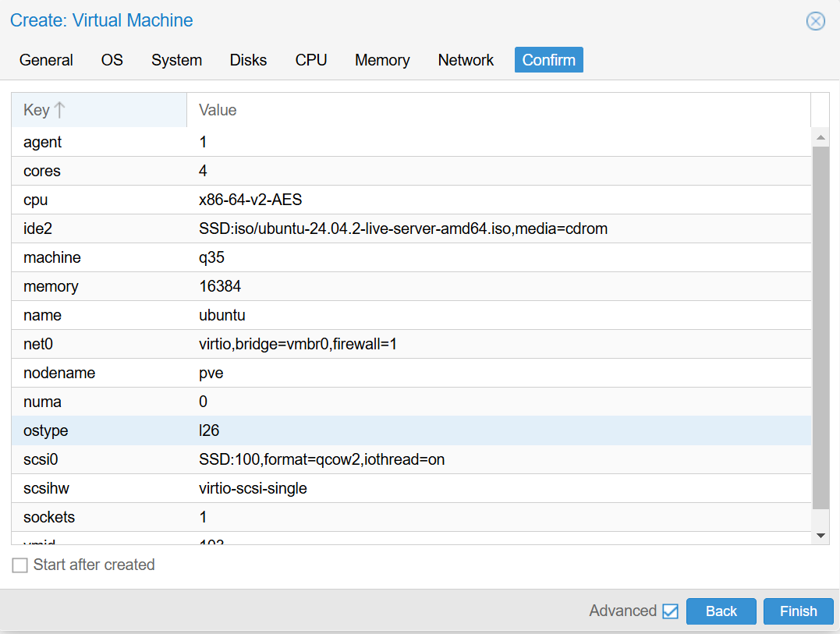Open the Disks tab
The width and height of the screenshot is (840, 634).
point(248,60)
